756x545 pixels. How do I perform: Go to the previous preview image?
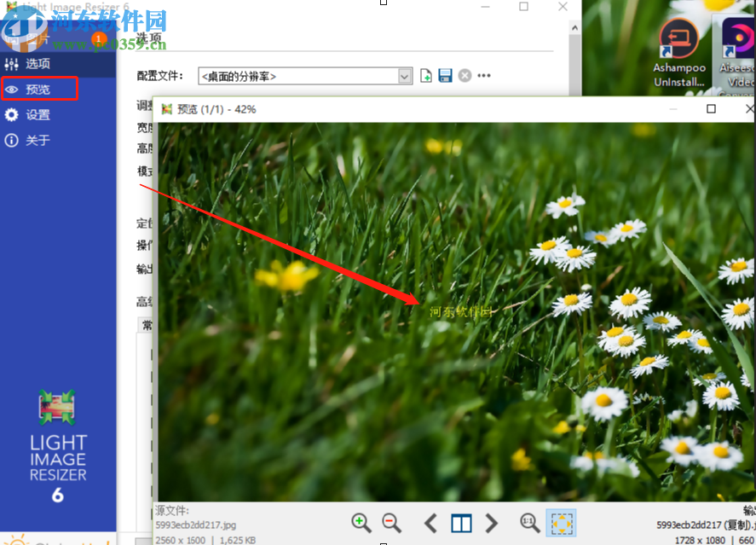pyautogui.click(x=430, y=524)
